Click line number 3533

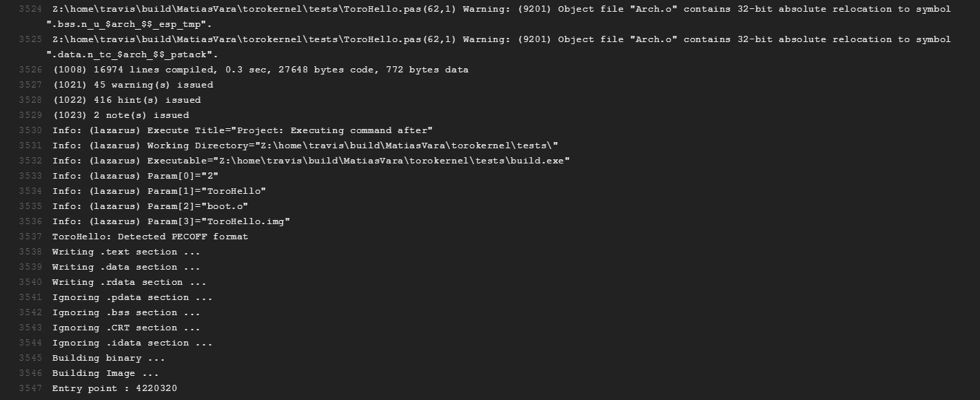[x=30, y=176]
